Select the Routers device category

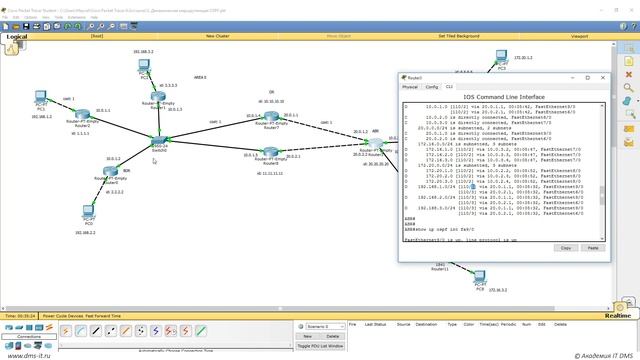pyautogui.click(x=9, y=327)
